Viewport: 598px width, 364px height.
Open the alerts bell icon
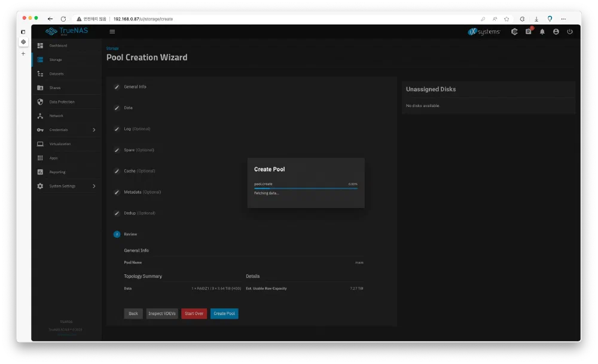tap(542, 32)
